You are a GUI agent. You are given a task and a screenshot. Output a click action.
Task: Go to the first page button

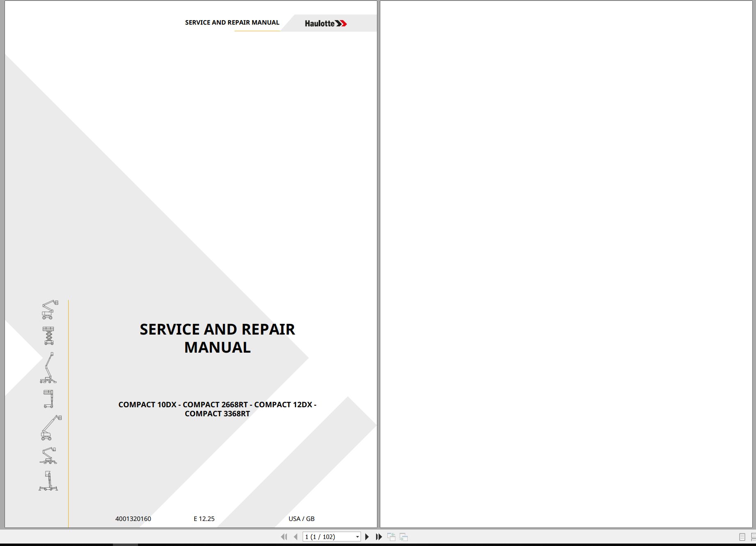(284, 537)
